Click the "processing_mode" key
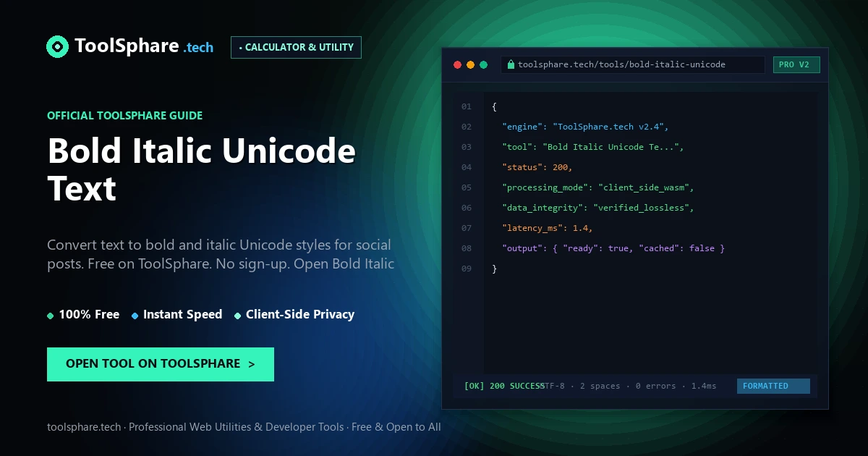 coord(544,187)
